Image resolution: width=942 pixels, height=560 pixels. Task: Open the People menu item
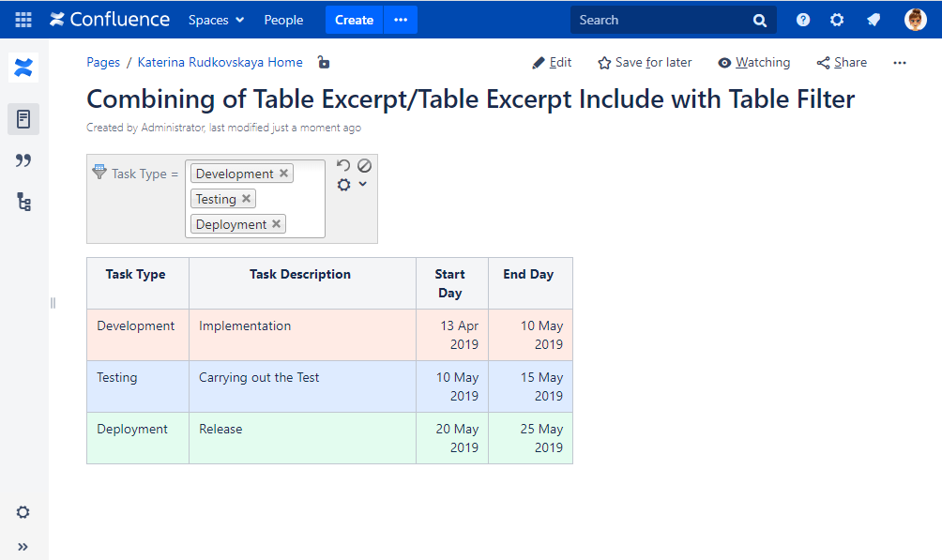283,20
